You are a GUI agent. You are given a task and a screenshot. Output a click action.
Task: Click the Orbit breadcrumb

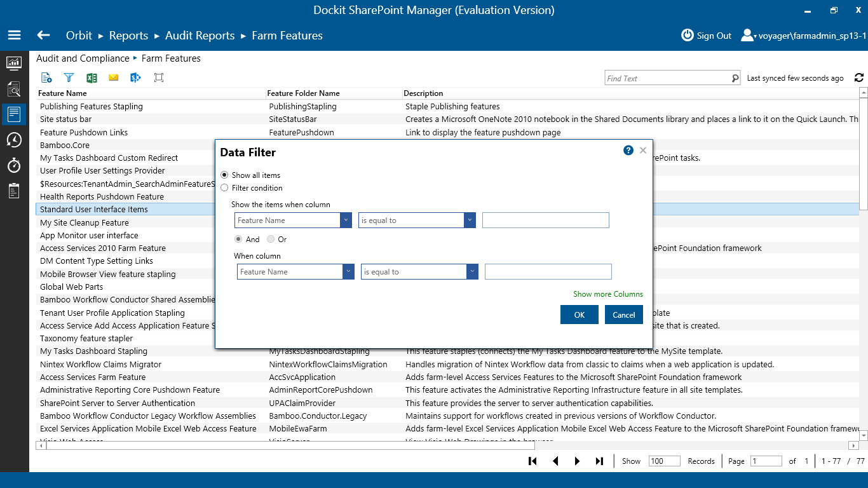[79, 36]
